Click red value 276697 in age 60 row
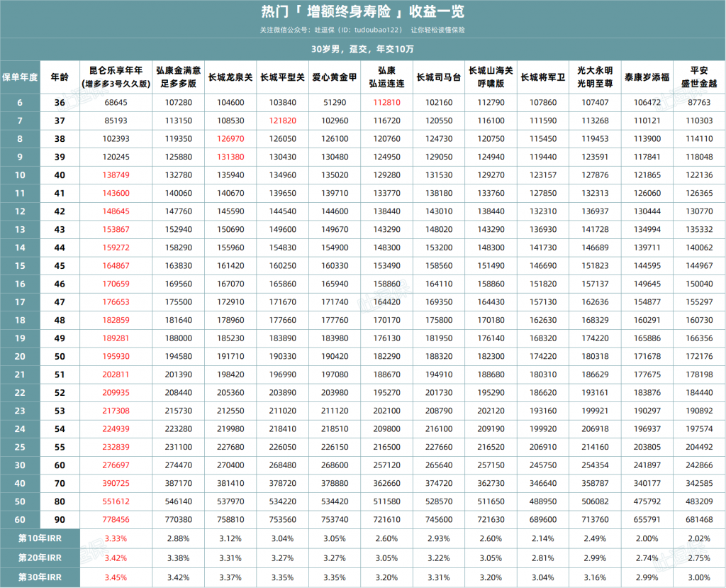 tap(116, 465)
